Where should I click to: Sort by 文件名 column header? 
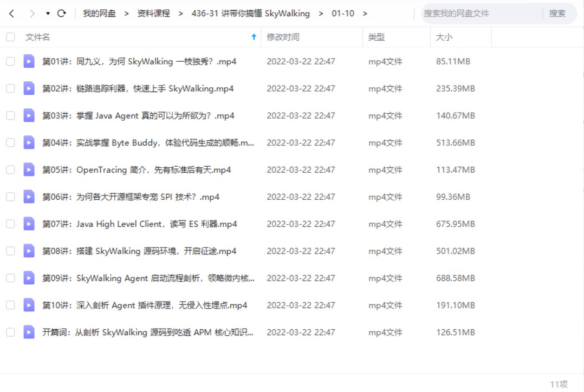[x=37, y=37]
